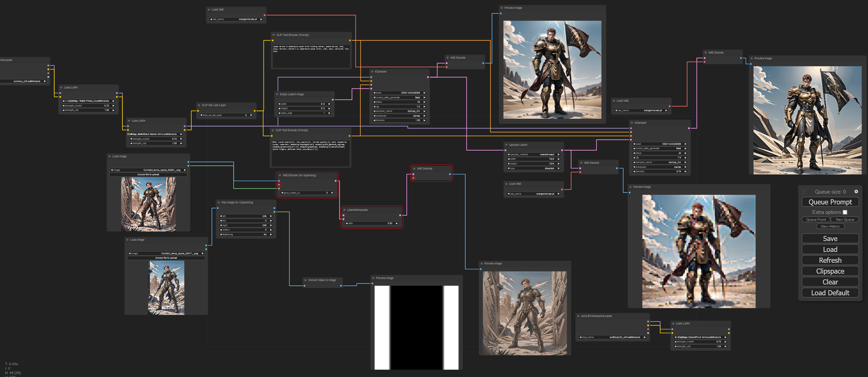Toggle collapse dot on Convert Mask to Image
Image resolution: width=868 pixels, height=377 pixels.
click(x=305, y=280)
